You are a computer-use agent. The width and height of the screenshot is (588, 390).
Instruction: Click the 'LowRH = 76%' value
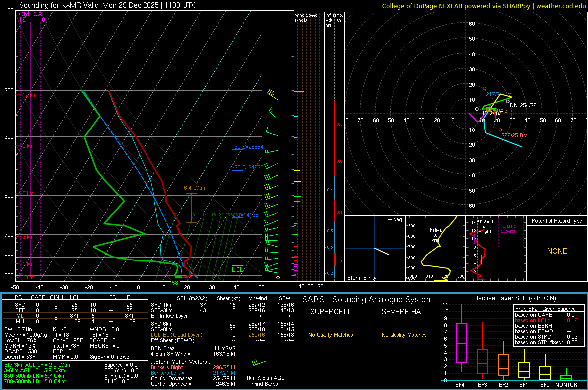tap(20, 340)
